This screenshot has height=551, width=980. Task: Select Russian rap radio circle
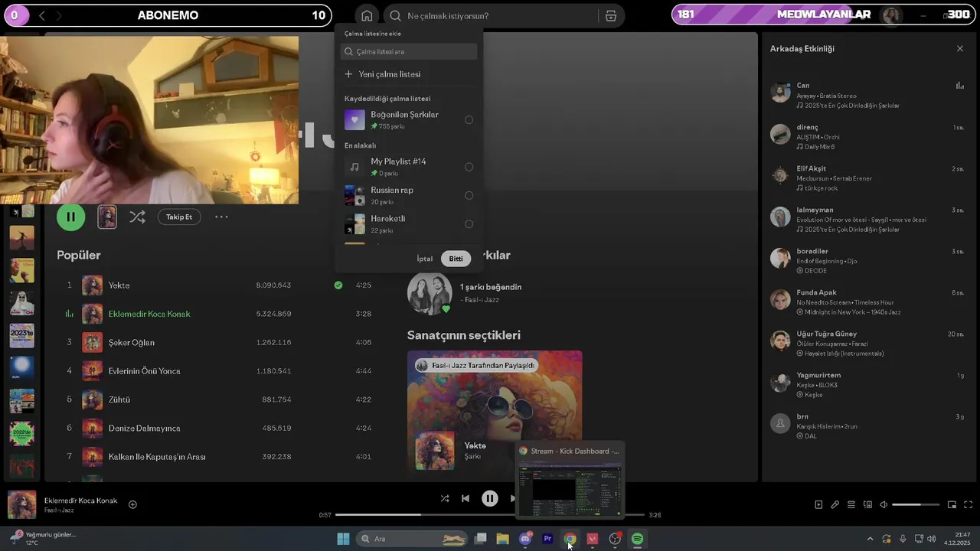469,195
